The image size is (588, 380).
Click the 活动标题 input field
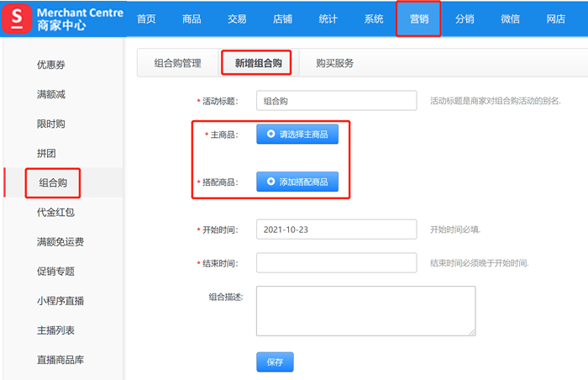point(336,101)
